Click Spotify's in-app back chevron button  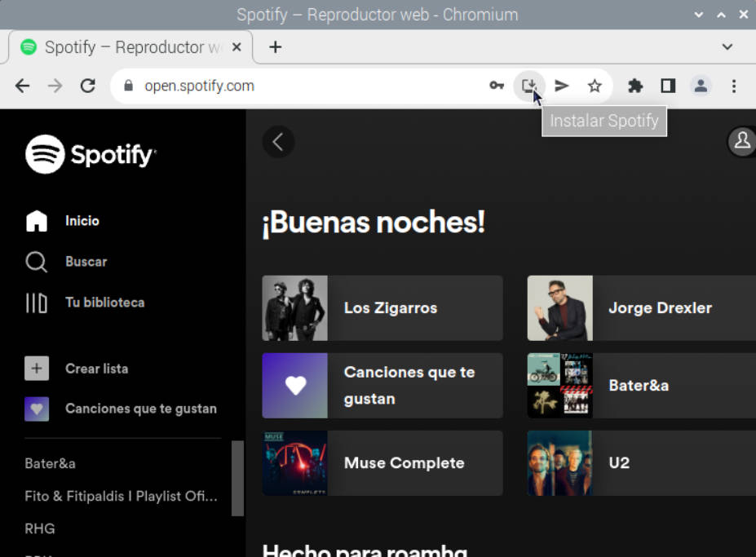(278, 142)
